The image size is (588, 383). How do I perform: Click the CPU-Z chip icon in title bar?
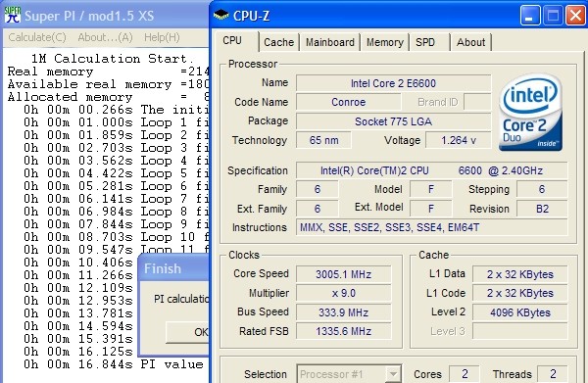point(220,16)
